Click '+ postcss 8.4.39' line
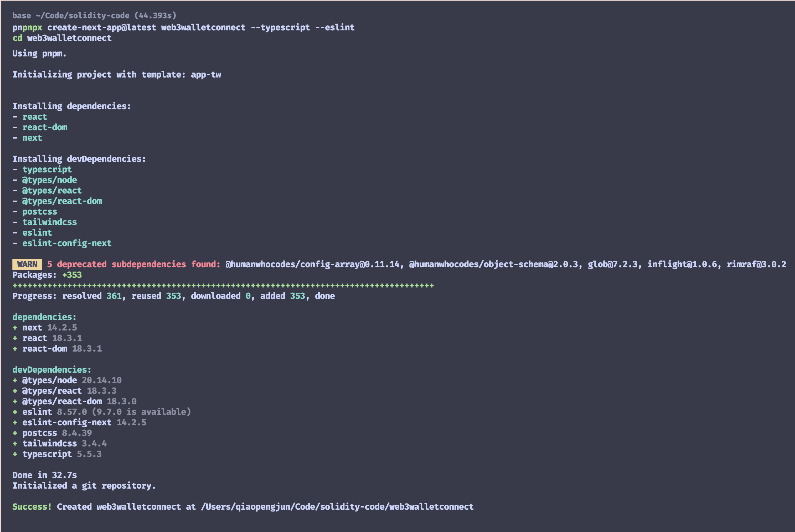This screenshot has width=795, height=532. [52, 433]
